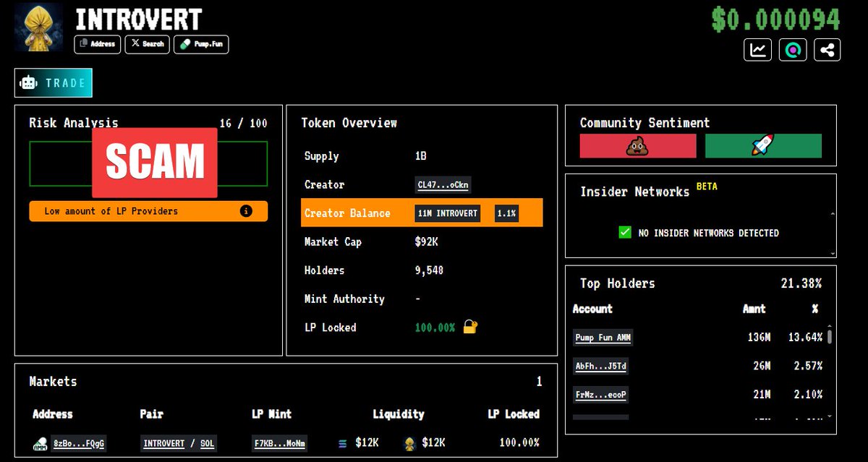
Task: Click the Top Holders scrollbar thumb
Action: tap(830, 336)
